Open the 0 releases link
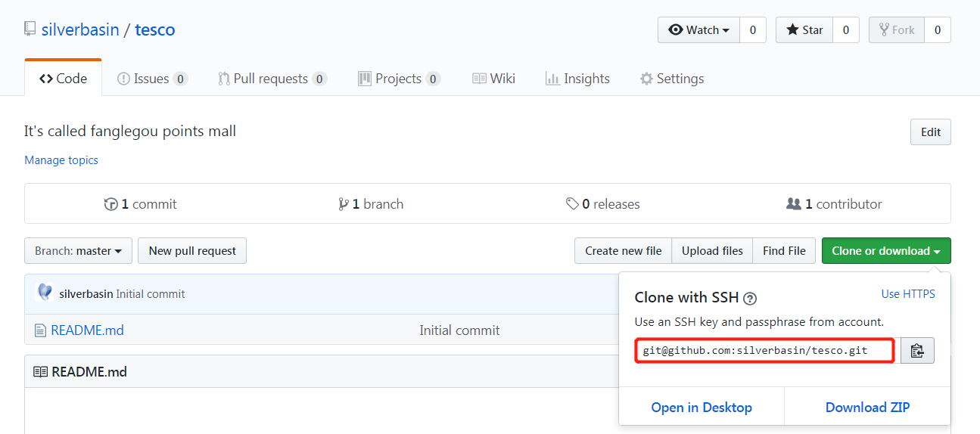Screen dimensions: 980x434 point(602,204)
